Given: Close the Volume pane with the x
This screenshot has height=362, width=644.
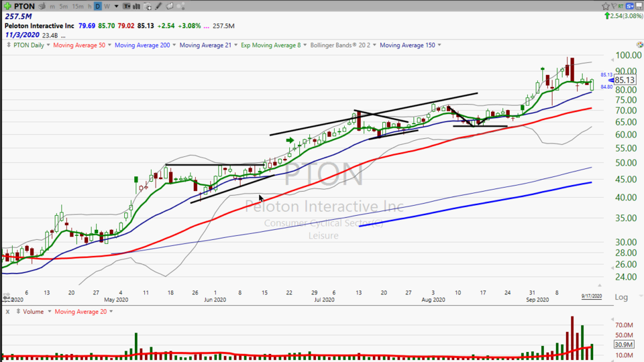Looking at the screenshot, I should pyautogui.click(x=7, y=312).
